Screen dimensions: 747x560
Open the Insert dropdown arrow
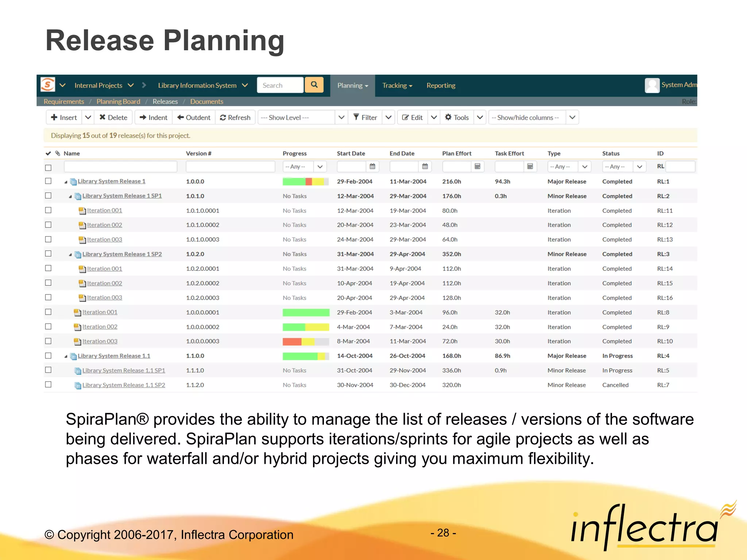tap(88, 117)
